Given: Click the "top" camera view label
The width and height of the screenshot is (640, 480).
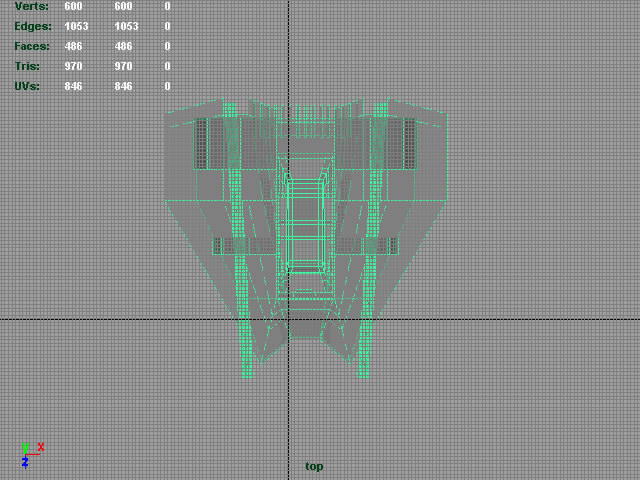Looking at the screenshot, I should 314,466.
